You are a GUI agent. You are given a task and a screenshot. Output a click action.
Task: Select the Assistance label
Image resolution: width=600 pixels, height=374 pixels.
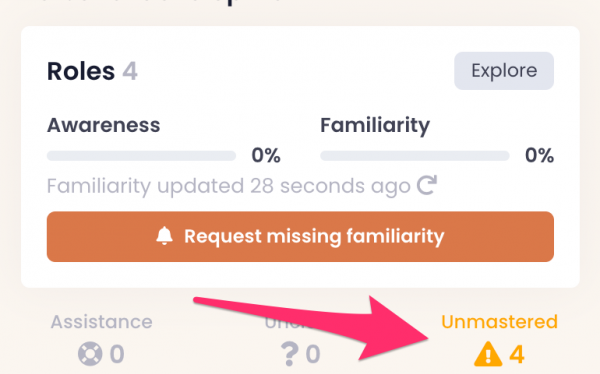point(102,322)
